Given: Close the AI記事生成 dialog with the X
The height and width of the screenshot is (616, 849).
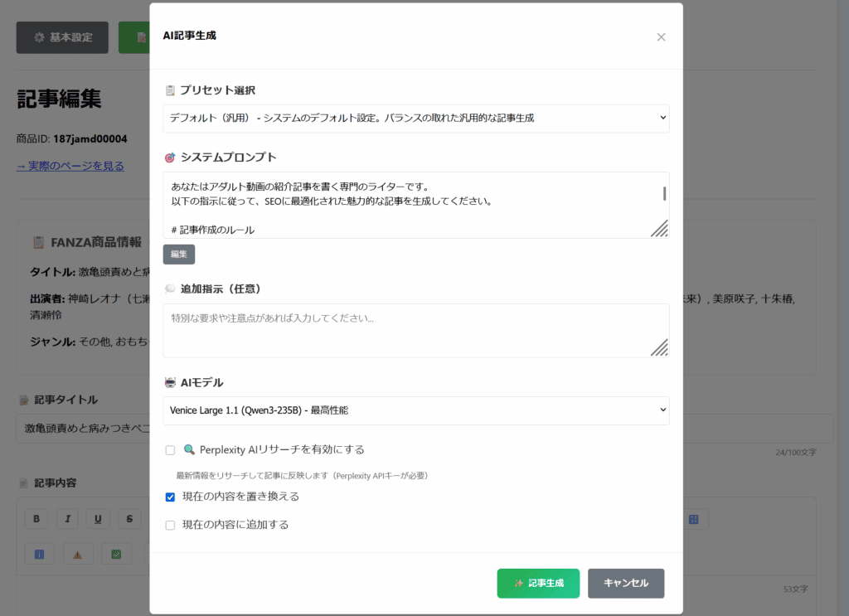Looking at the screenshot, I should tap(661, 36).
